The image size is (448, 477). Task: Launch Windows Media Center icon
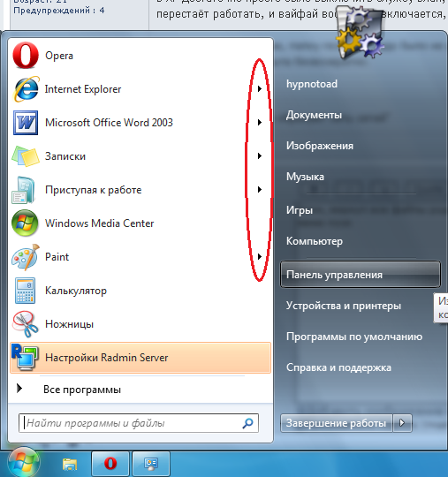(25, 223)
